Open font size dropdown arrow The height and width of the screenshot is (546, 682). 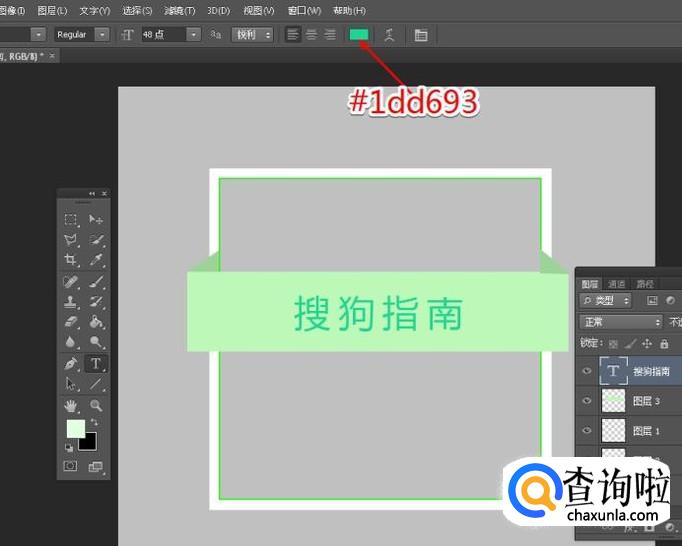click(x=194, y=34)
